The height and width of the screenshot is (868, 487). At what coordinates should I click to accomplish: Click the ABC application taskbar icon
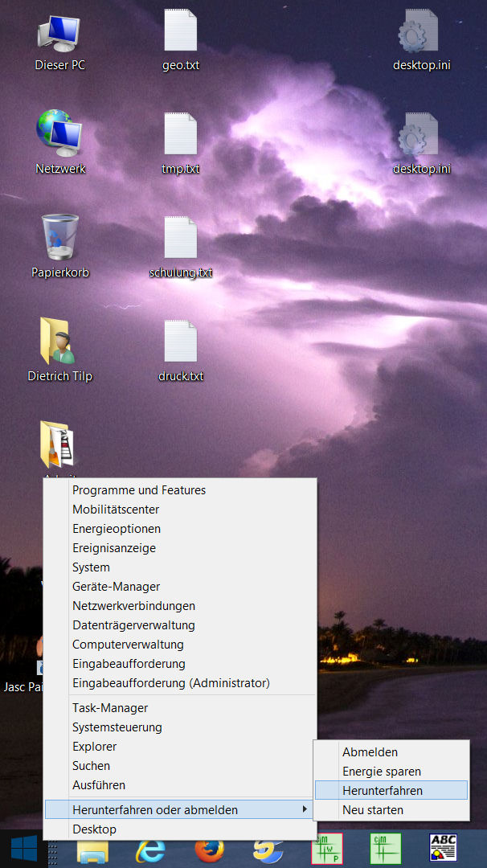(x=444, y=849)
